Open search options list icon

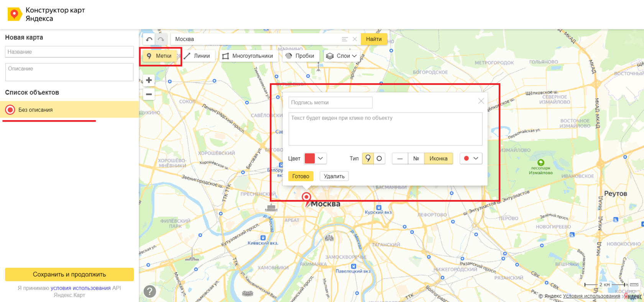(x=345, y=39)
